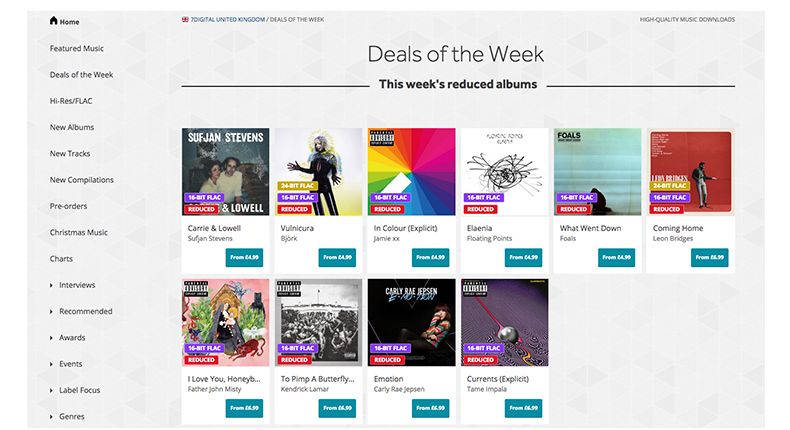Buy Carrie & Lowell from £4.99
Viewport: 790px width, 430px height.
pos(245,257)
